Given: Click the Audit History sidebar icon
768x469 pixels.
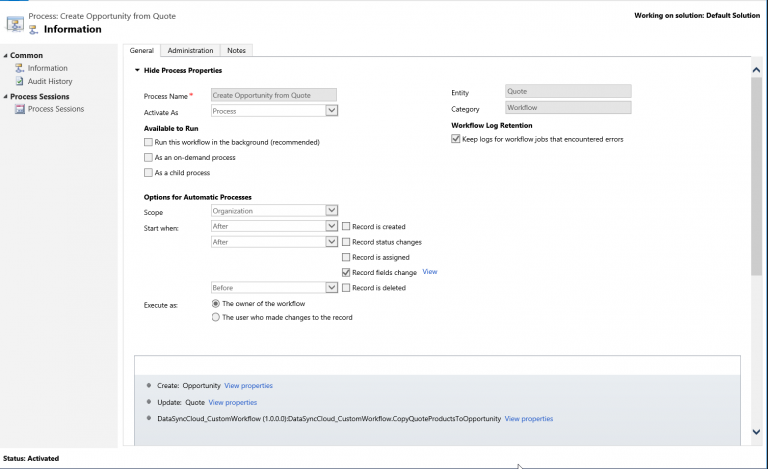Looking at the screenshot, I should [19, 81].
